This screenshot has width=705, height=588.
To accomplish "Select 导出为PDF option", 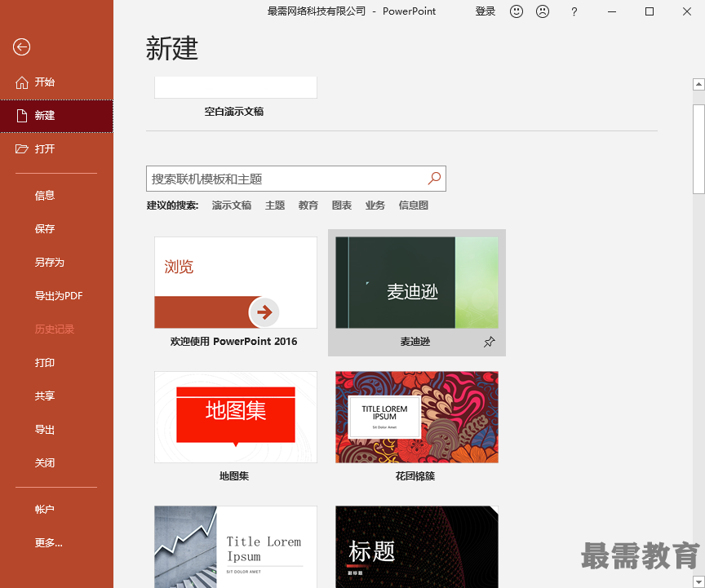I will 59,296.
